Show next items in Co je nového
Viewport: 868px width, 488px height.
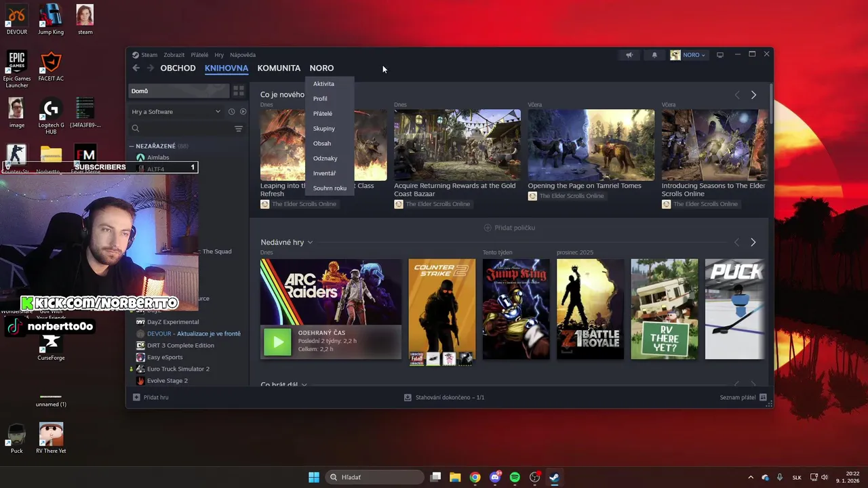click(753, 95)
